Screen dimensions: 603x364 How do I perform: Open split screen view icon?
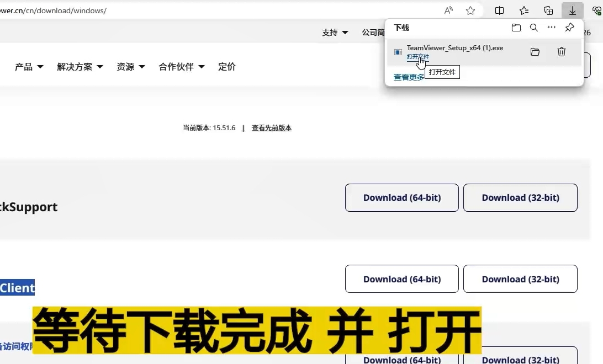pos(499,10)
